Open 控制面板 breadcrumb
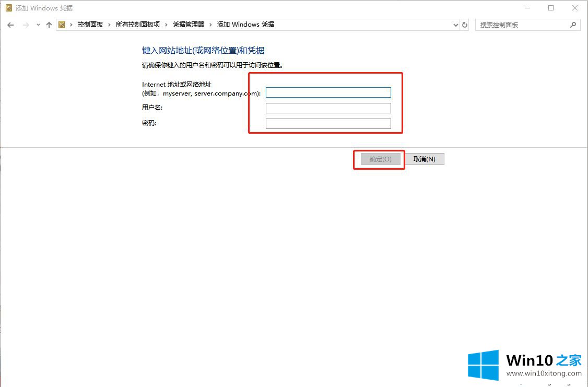This screenshot has width=588, height=387. pos(90,25)
